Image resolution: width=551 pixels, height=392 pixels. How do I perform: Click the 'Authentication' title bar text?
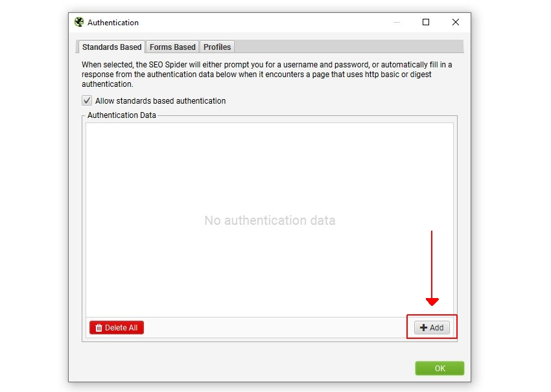click(113, 23)
